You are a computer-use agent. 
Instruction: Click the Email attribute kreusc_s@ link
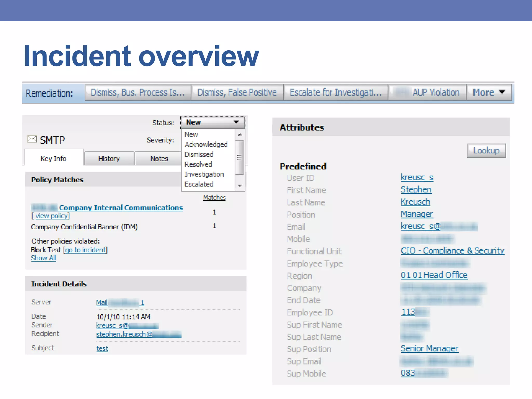[439, 226]
